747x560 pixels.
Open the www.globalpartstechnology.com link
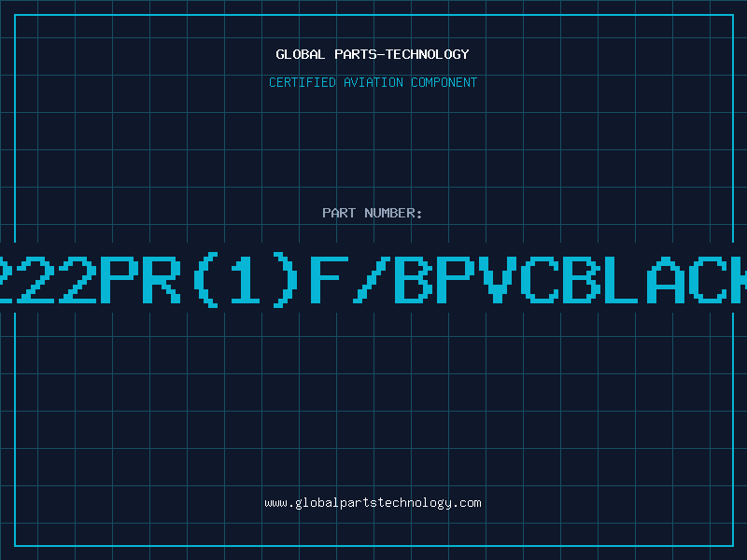pyautogui.click(x=373, y=503)
